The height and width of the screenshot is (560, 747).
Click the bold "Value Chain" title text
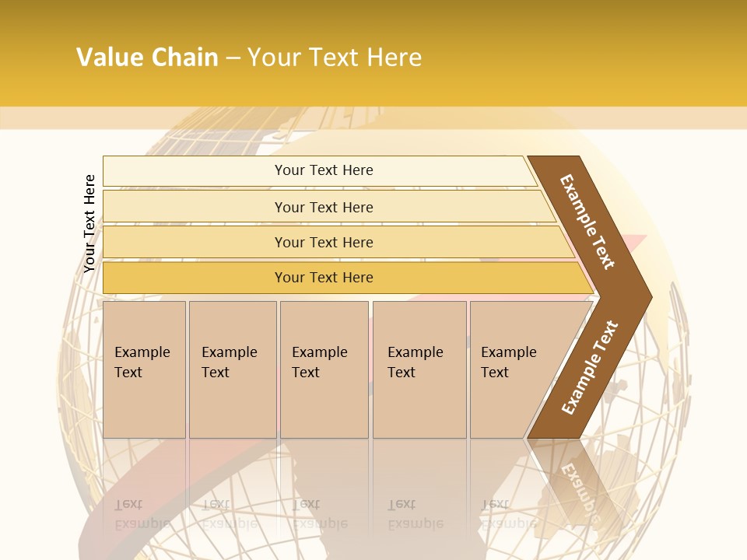click(147, 58)
